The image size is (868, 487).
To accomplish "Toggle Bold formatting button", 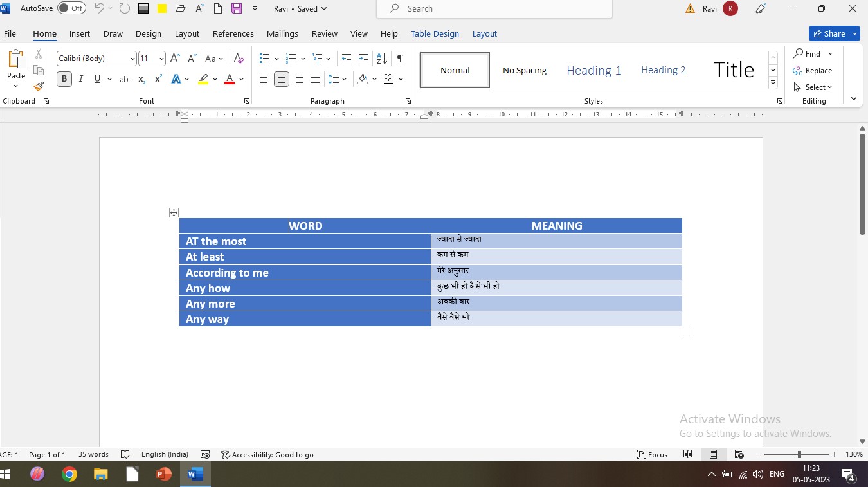I will click(x=64, y=79).
